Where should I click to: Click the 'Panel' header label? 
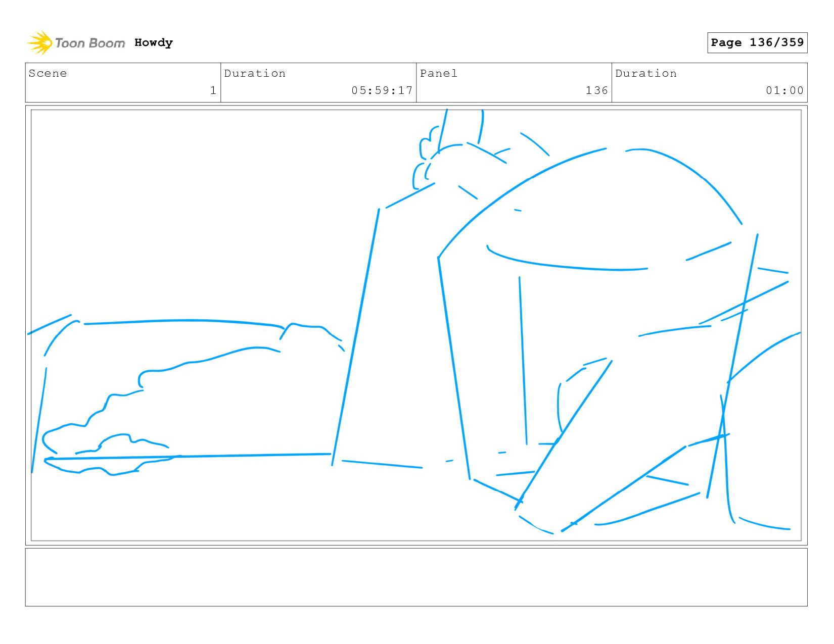point(439,73)
